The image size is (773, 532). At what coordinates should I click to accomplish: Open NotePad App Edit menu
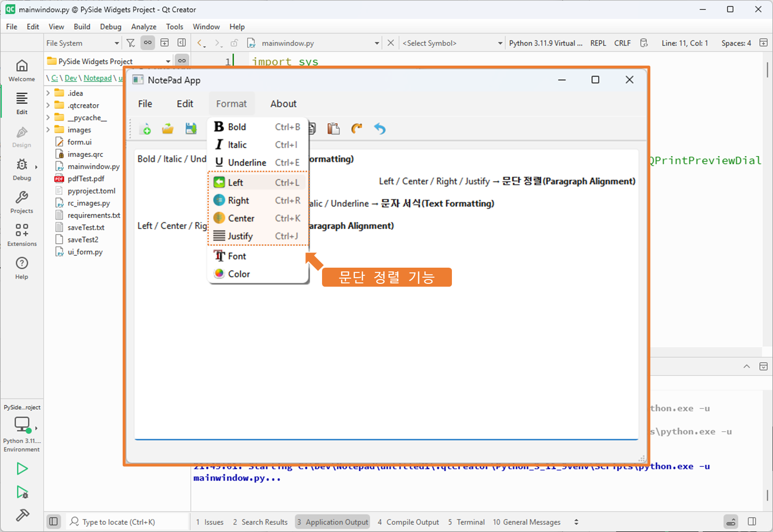click(x=185, y=104)
